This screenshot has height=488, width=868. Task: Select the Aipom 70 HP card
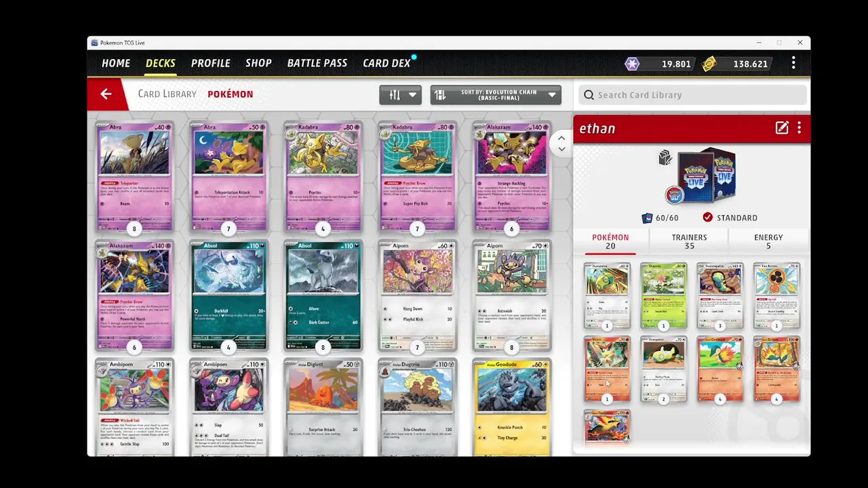click(511, 296)
